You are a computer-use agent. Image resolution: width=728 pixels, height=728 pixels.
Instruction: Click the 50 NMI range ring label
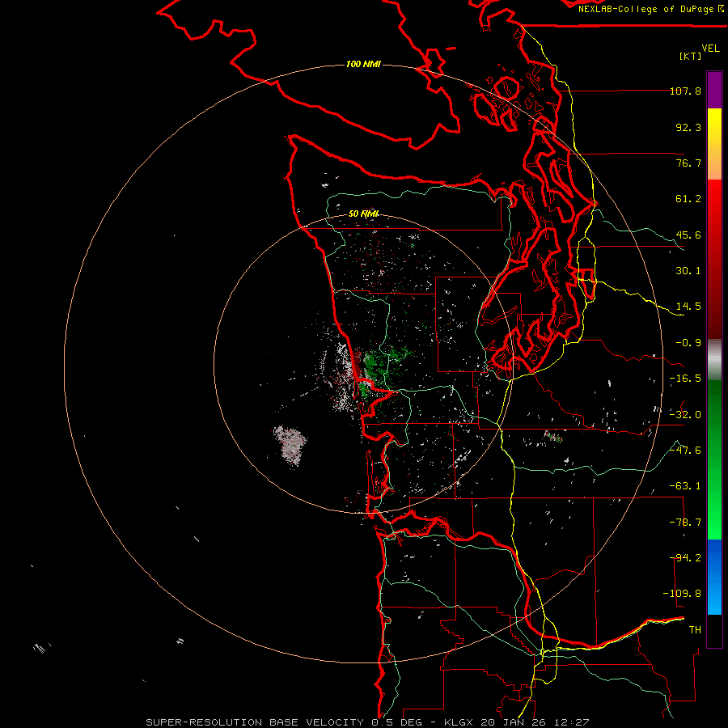(363, 214)
